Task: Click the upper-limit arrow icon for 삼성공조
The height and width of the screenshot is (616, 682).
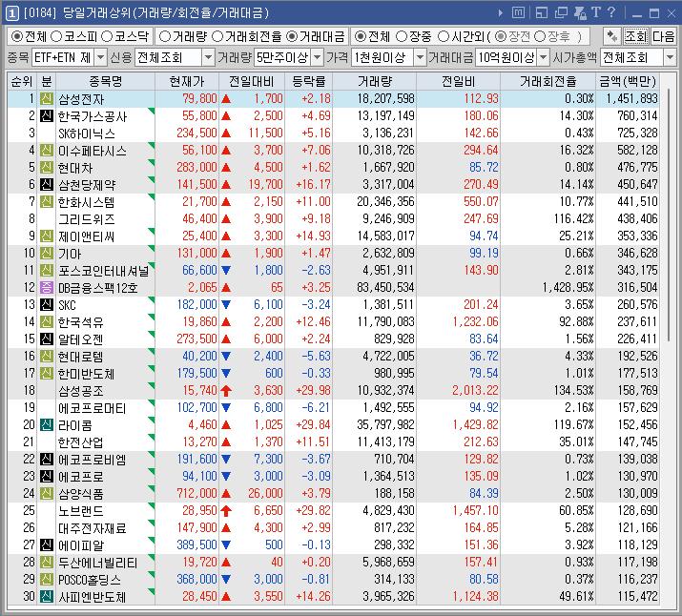Action: tap(226, 390)
